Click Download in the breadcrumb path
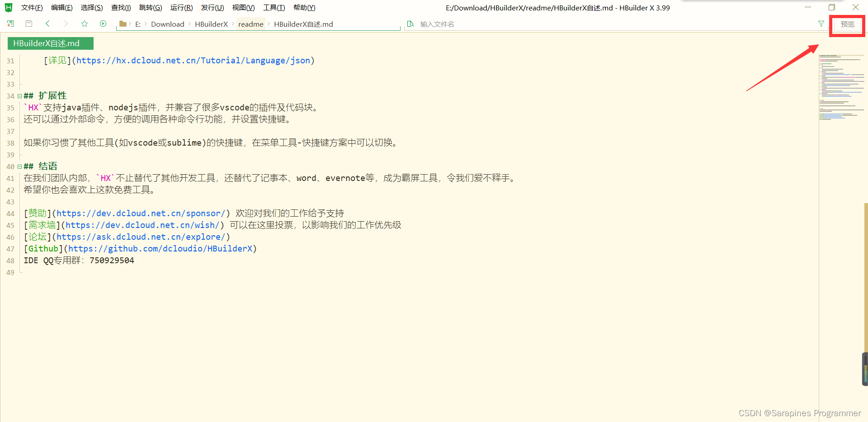The image size is (868, 422). 168,24
